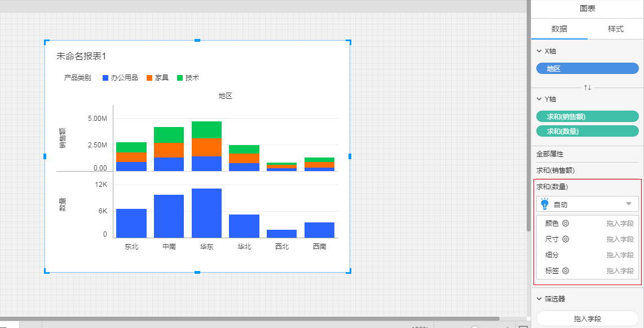Click the 拖入字段 slot for 标签
This screenshot has height=328, width=644.
[x=620, y=270]
